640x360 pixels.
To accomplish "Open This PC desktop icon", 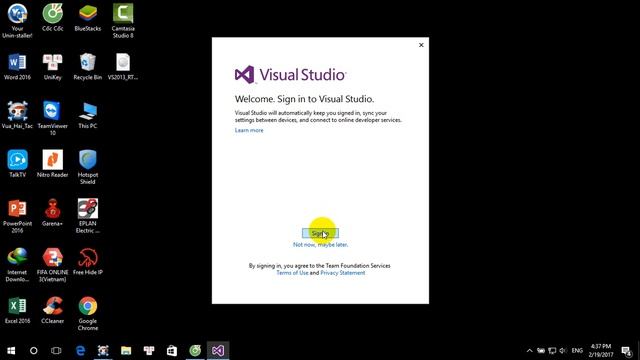I will [88, 115].
